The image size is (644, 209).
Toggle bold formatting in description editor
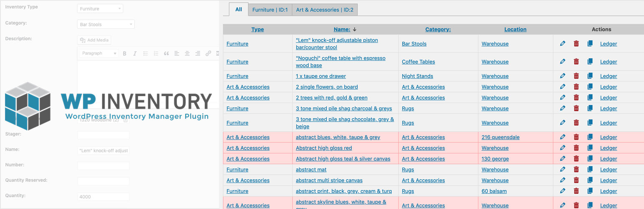pyautogui.click(x=125, y=54)
